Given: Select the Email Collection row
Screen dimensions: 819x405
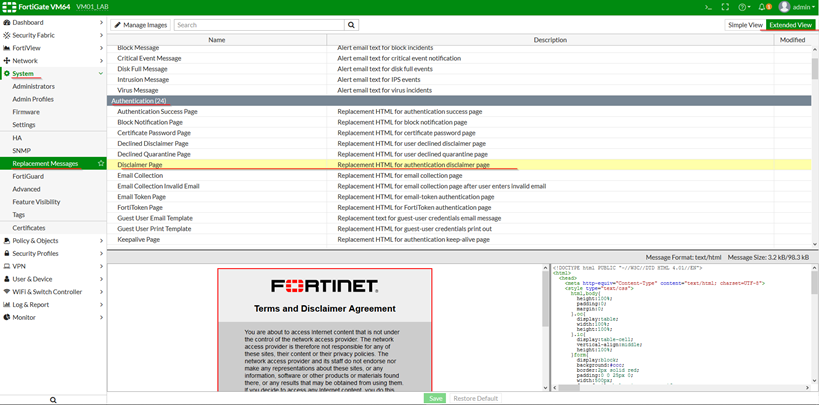Looking at the screenshot, I should point(140,175).
